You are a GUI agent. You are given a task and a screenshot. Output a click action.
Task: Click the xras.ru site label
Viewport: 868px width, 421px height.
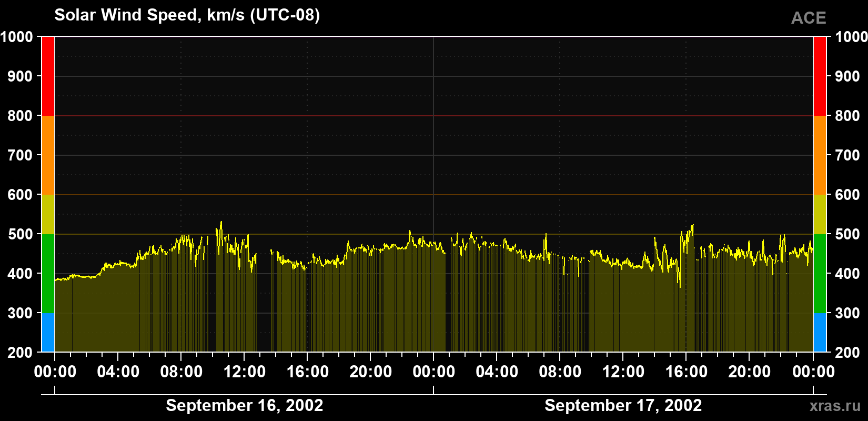(835, 406)
